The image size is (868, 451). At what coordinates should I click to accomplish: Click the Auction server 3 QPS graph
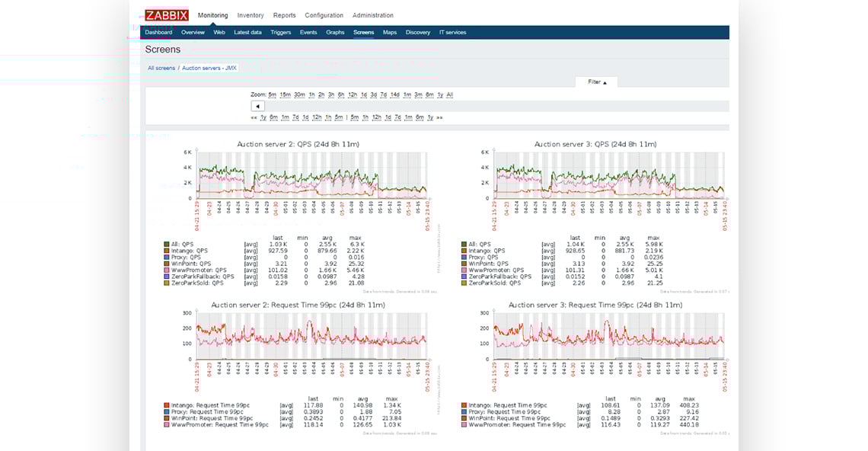(x=609, y=175)
